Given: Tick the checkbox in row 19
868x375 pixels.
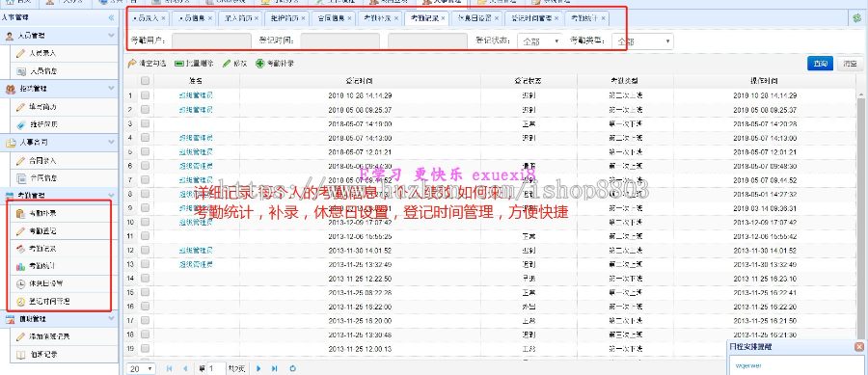Looking at the screenshot, I should click(x=145, y=348).
